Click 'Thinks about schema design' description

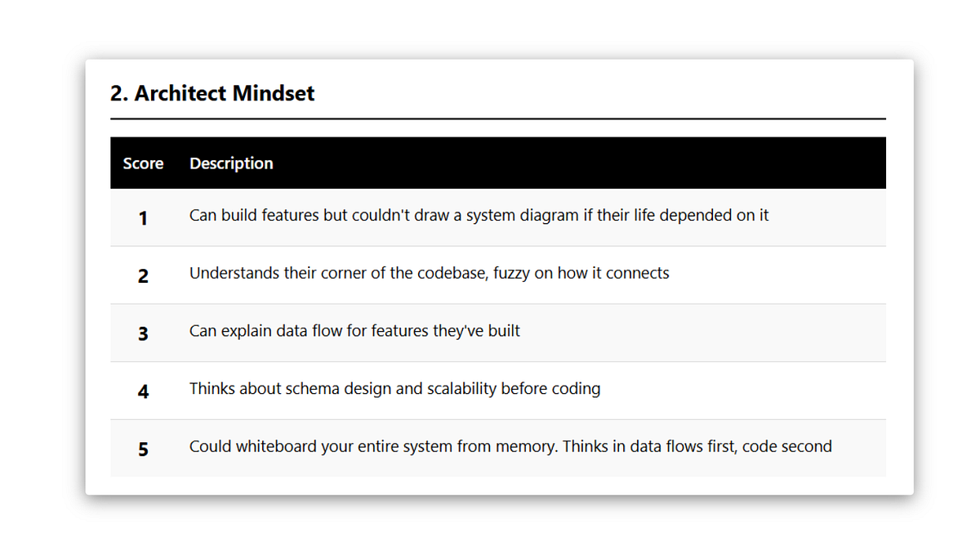coord(394,389)
